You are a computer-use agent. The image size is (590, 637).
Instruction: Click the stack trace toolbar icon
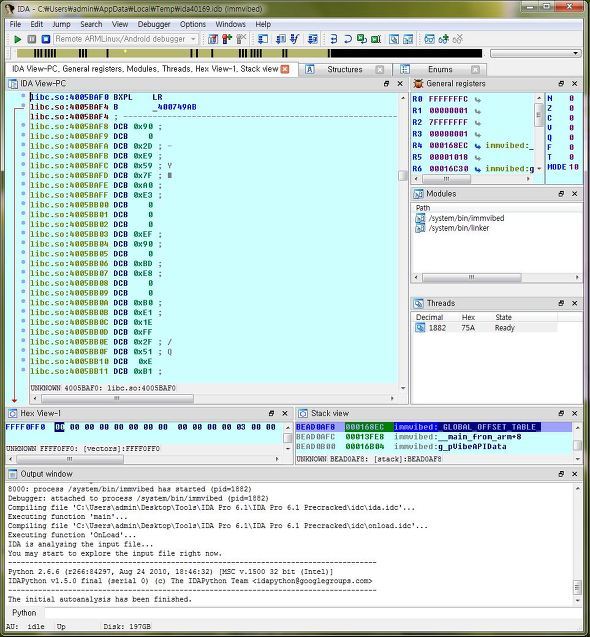334,39
